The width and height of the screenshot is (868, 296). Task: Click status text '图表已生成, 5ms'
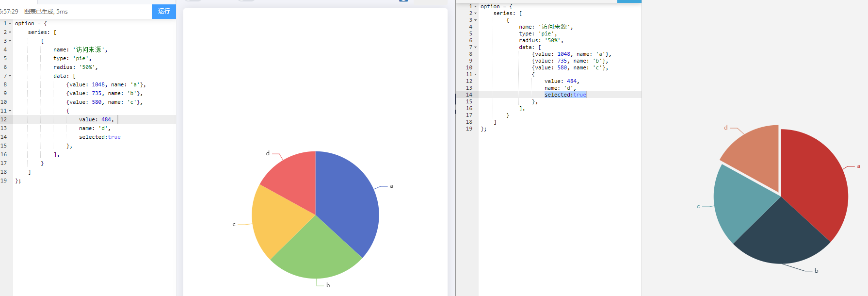(46, 11)
